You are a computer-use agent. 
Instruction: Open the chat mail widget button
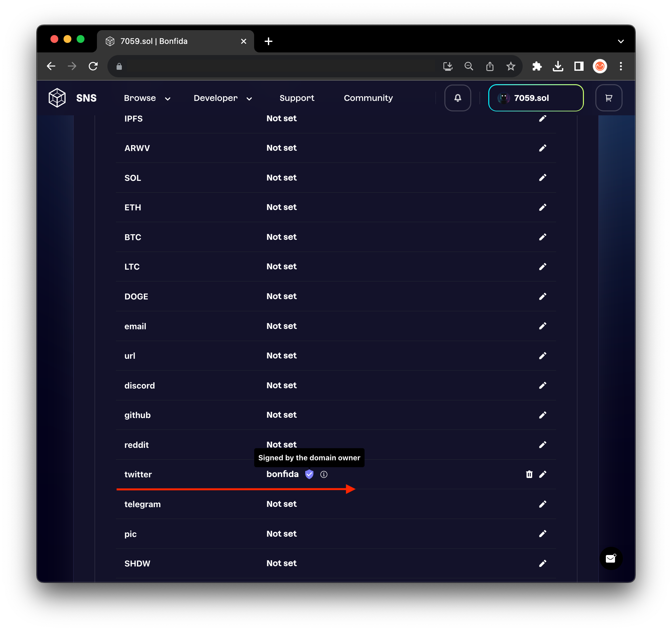point(610,558)
